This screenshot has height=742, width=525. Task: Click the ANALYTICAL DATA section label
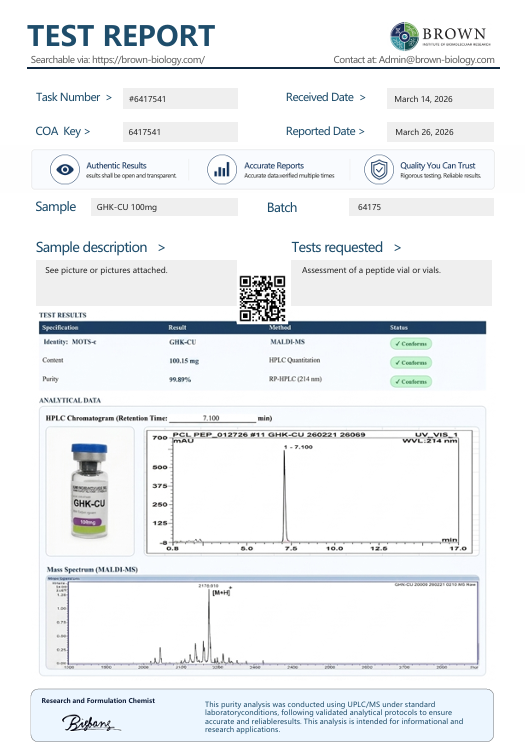(x=70, y=400)
